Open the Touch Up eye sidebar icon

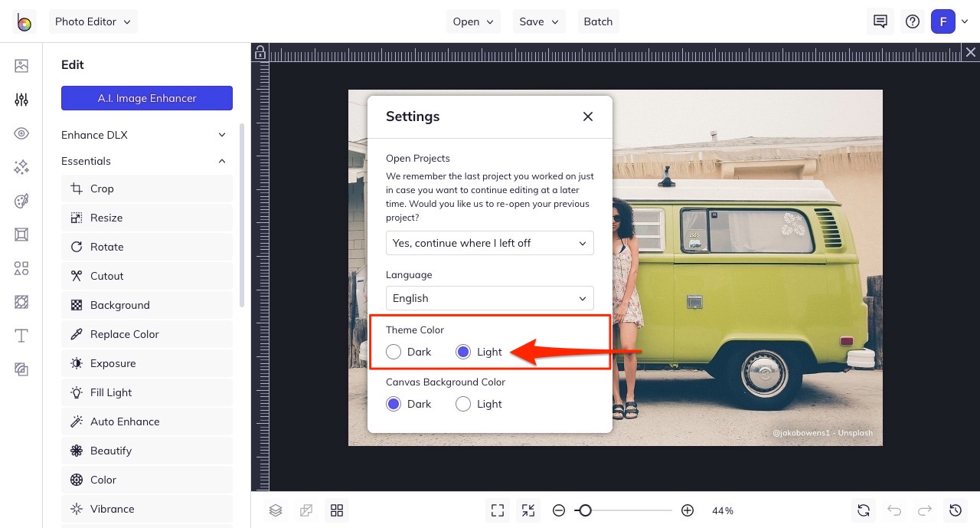click(x=21, y=133)
